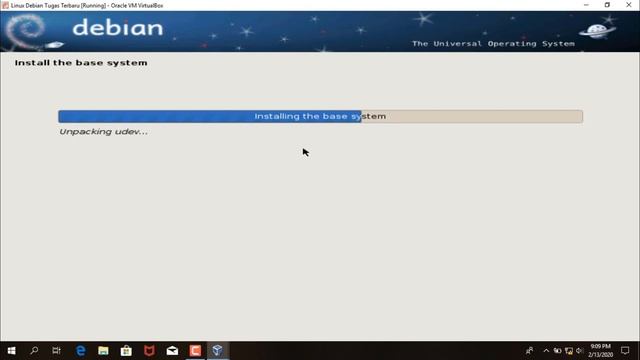Click 'The Universal Operating System' tagline
Screen dimensions: 640x360
click(493, 44)
